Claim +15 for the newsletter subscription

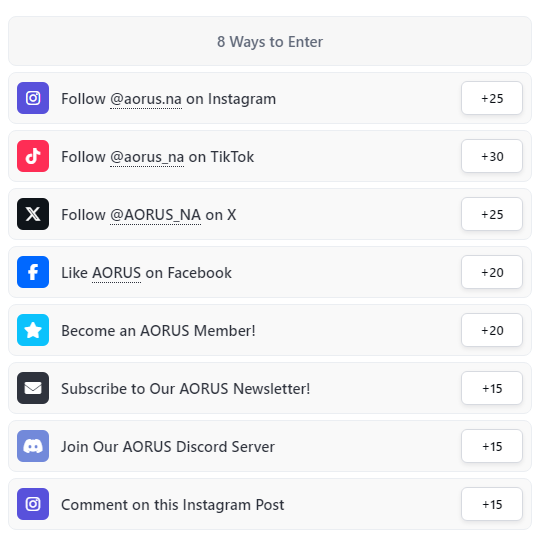492,388
